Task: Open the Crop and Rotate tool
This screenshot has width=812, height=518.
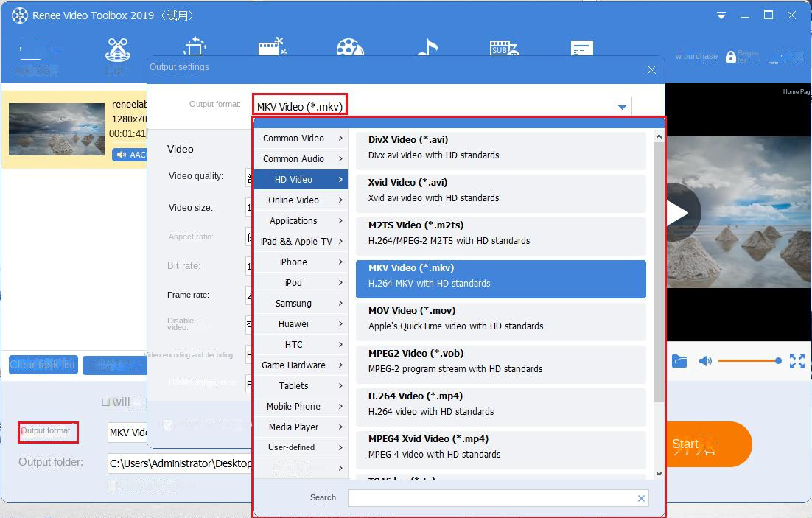Action: (194, 46)
